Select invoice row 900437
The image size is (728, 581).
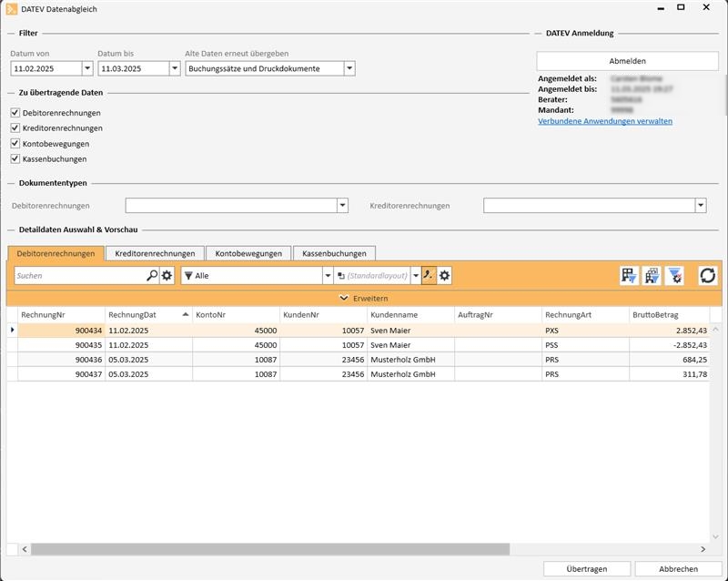point(359,373)
